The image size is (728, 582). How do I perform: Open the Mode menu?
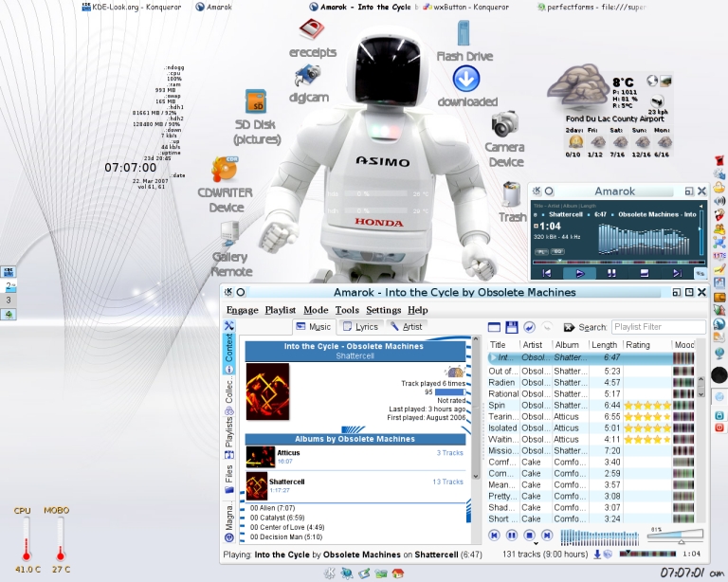316,310
